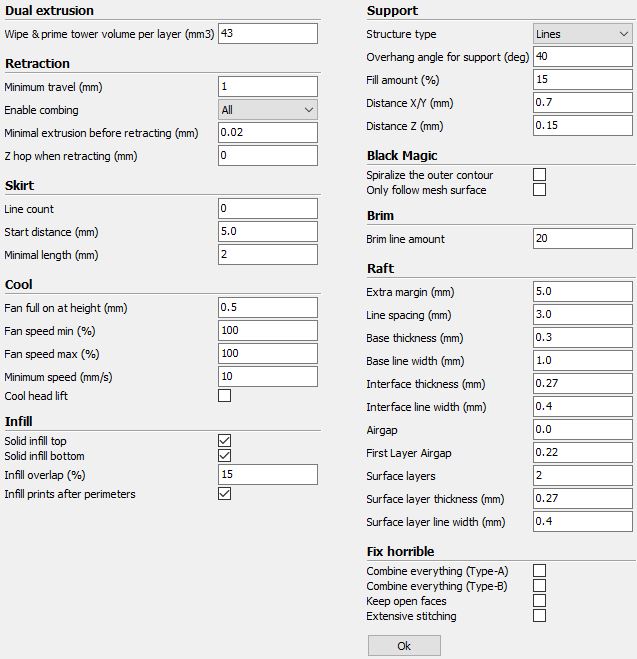Select the Minimum travel input field
The width and height of the screenshot is (637, 659).
tap(267, 87)
